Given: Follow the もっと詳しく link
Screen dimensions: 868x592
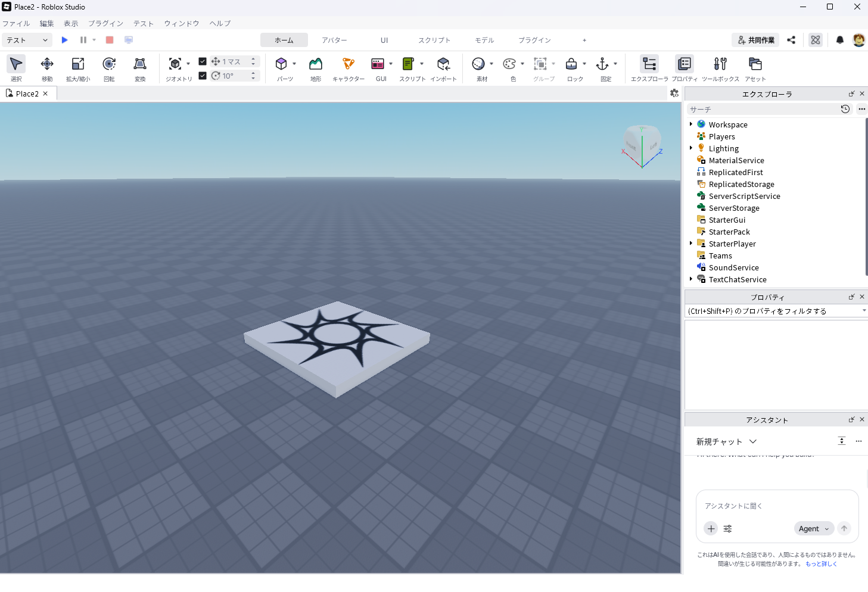Looking at the screenshot, I should 821,563.
